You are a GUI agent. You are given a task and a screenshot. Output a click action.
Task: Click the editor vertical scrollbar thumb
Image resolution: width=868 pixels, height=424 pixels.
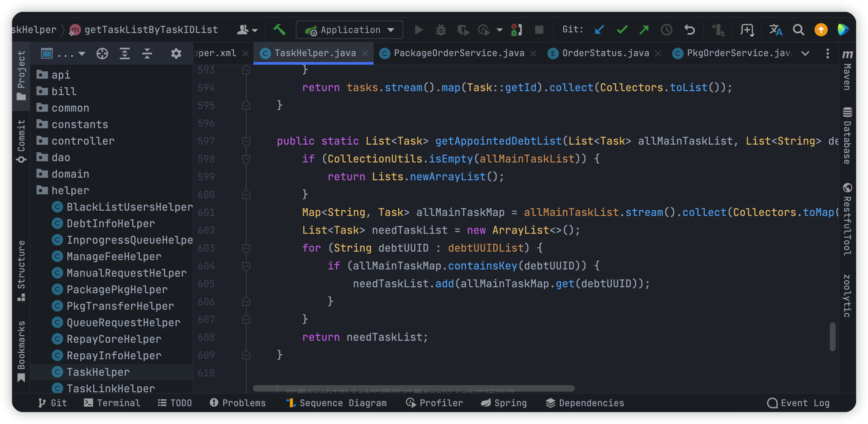tap(832, 337)
